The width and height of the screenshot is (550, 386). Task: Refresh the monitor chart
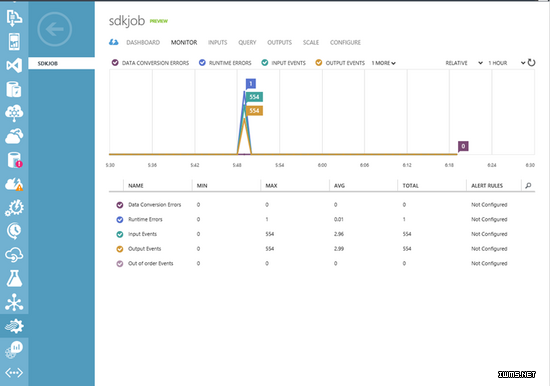coord(531,63)
